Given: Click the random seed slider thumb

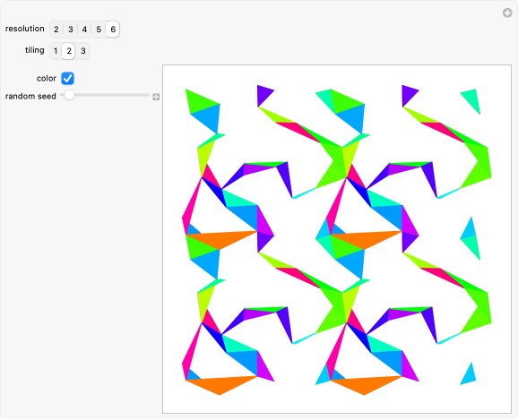Looking at the screenshot, I should (69, 95).
